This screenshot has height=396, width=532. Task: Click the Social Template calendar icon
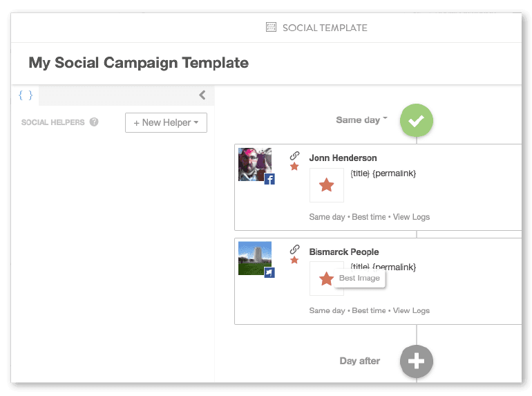coord(271,28)
